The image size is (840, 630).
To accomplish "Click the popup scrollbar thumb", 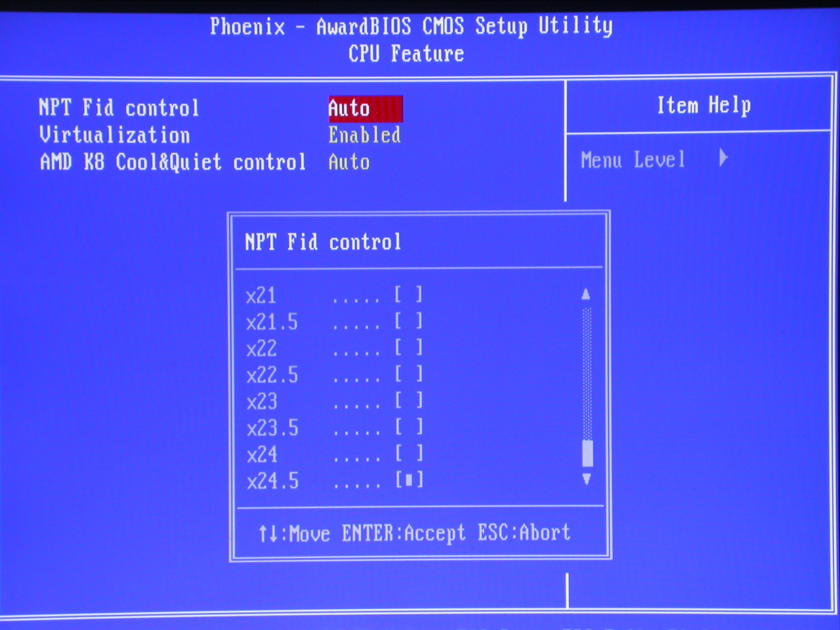I will (x=587, y=453).
